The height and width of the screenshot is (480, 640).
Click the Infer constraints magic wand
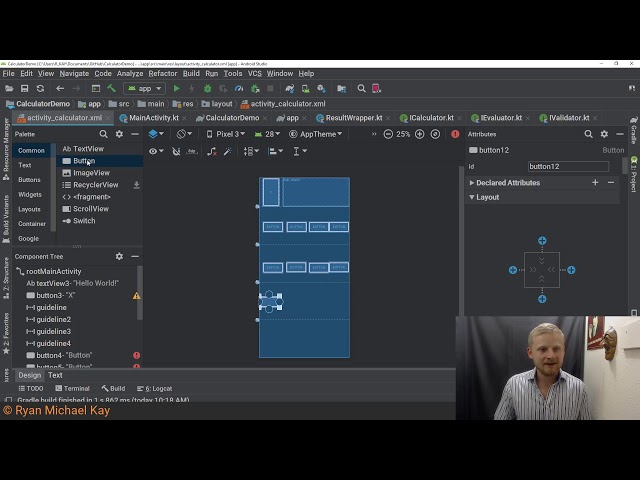click(228, 151)
